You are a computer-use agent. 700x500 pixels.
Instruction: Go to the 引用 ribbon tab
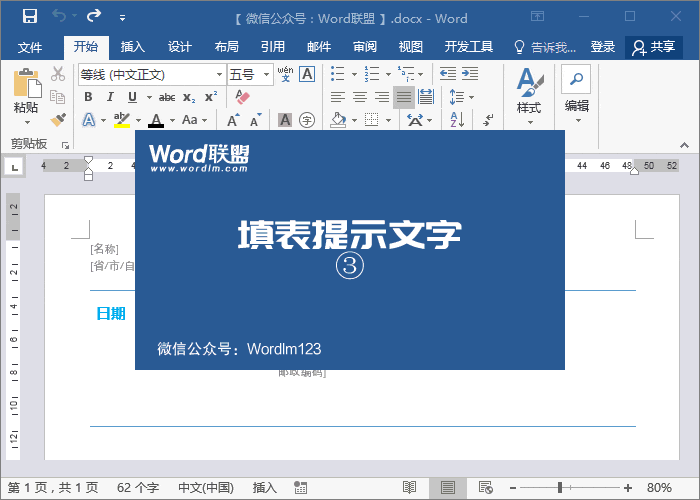pyautogui.click(x=273, y=47)
